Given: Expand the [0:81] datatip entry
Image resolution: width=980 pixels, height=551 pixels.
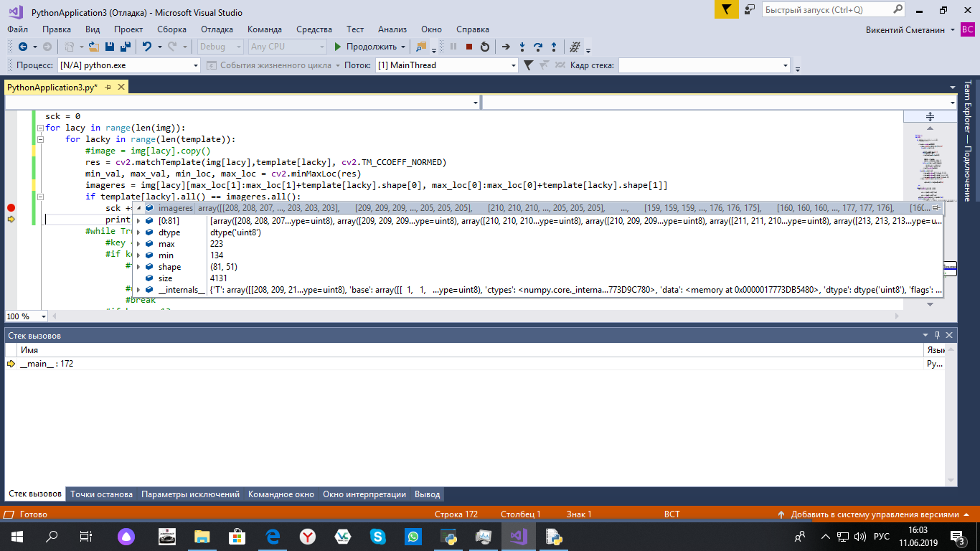Looking at the screenshot, I should 139,221.
